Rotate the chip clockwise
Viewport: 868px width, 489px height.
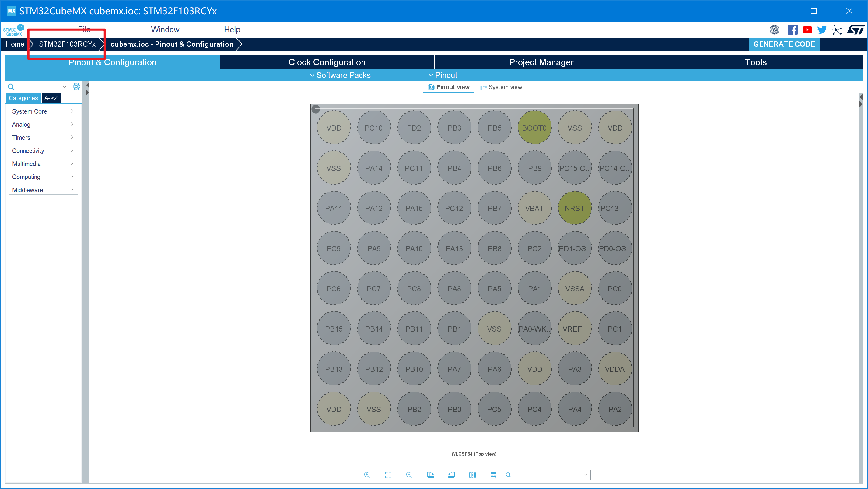click(x=430, y=474)
